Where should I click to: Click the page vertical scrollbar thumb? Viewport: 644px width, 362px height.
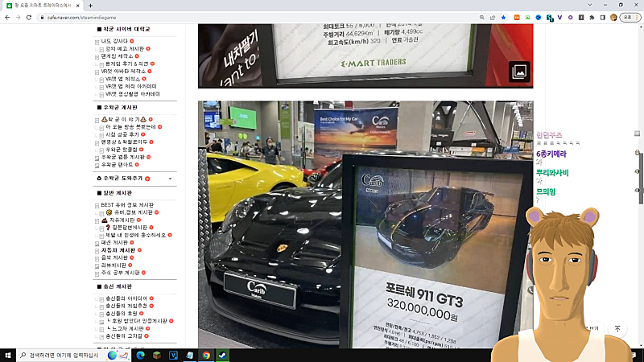tap(641, 179)
